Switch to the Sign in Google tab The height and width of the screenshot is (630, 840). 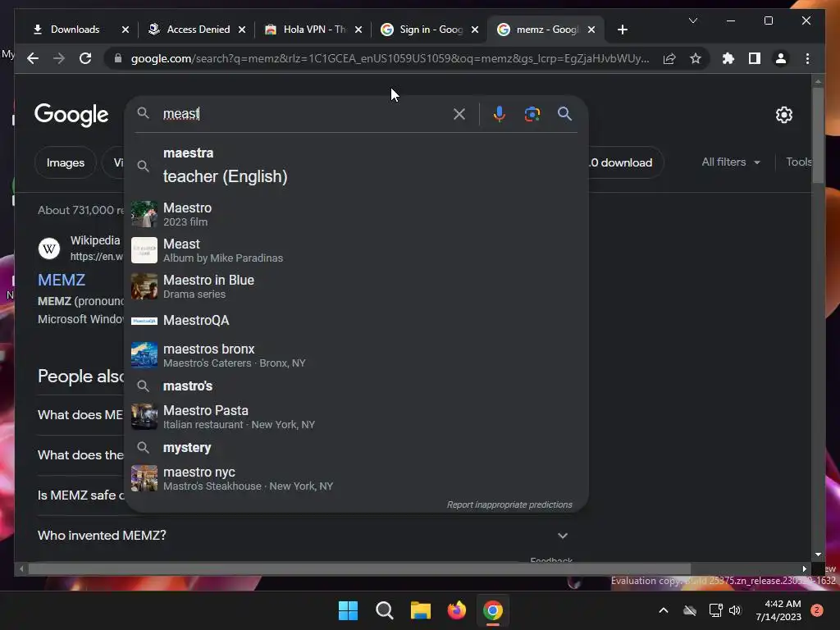(431, 30)
